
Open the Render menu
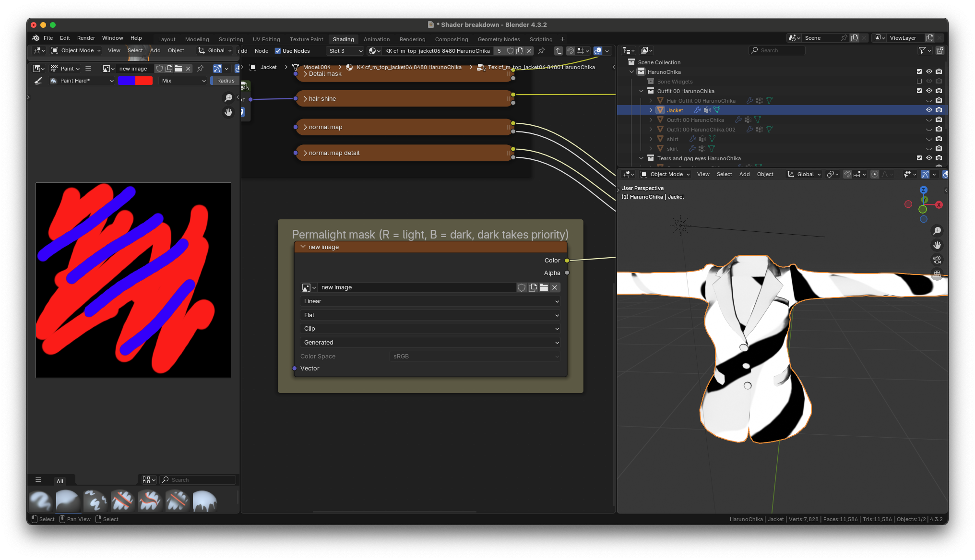[x=86, y=38]
